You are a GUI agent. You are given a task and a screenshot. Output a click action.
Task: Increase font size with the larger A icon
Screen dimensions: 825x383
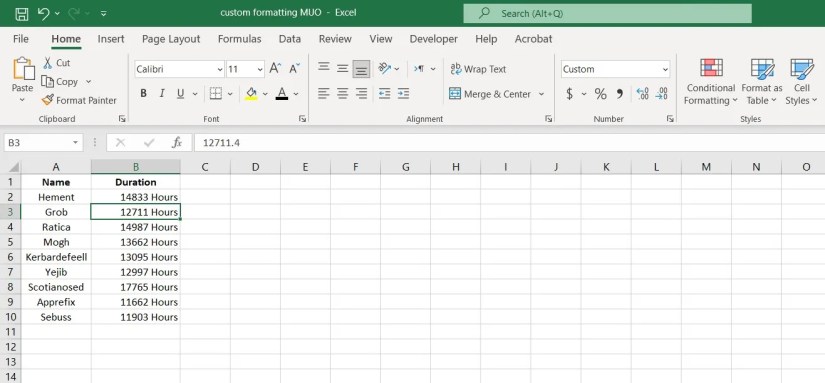[275, 68]
